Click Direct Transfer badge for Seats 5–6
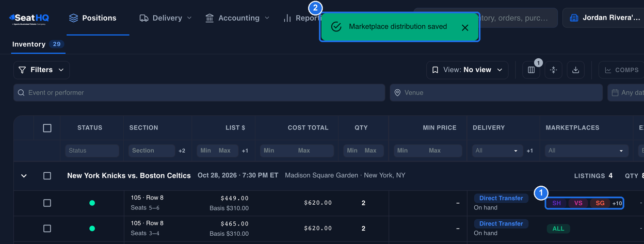 click(501, 198)
